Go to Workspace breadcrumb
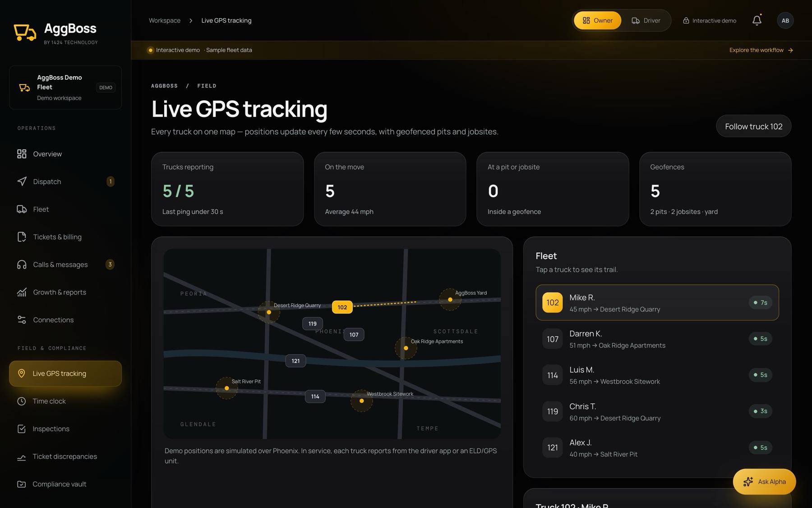Image resolution: width=812 pixels, height=508 pixels. pyautogui.click(x=165, y=20)
